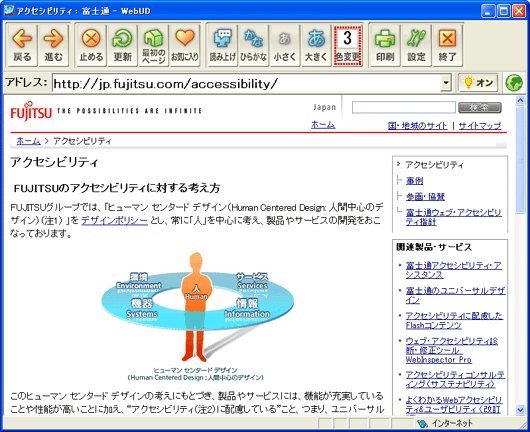Open favorites with お気に入り heart button
This screenshot has width=530, height=432.
pyautogui.click(x=185, y=45)
